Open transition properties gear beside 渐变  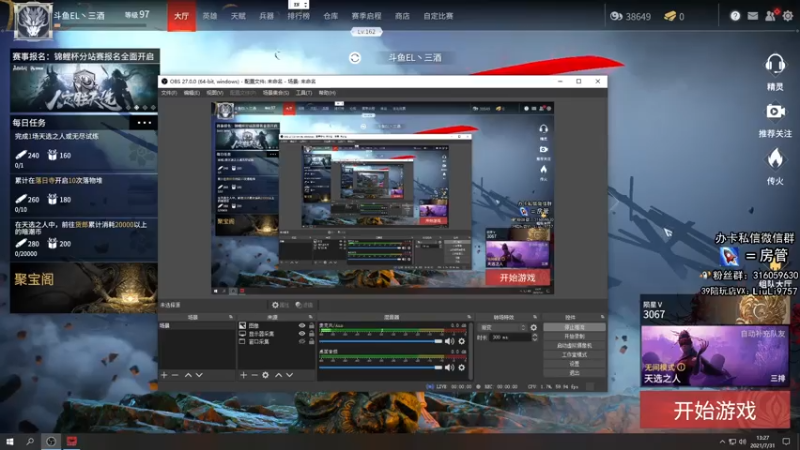tap(534, 328)
